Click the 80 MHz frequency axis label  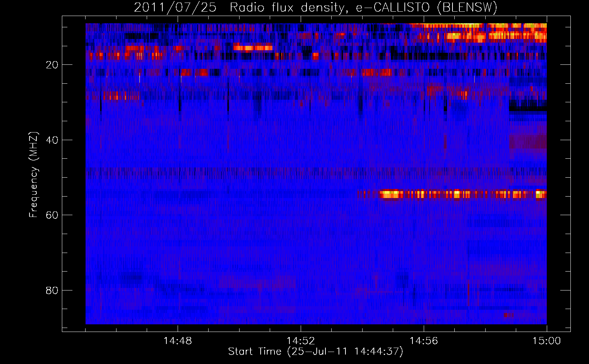(52, 290)
